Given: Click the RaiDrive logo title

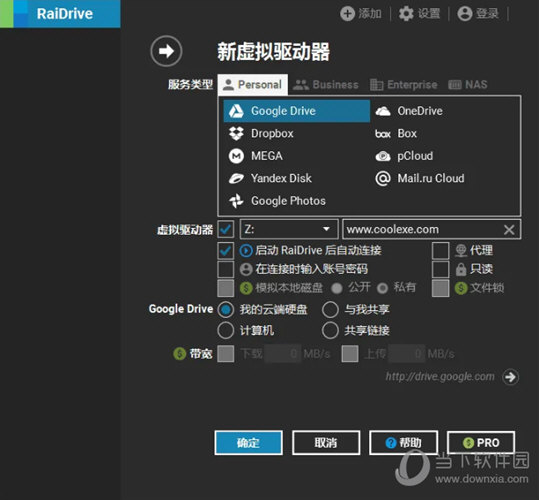Looking at the screenshot, I should [x=65, y=14].
